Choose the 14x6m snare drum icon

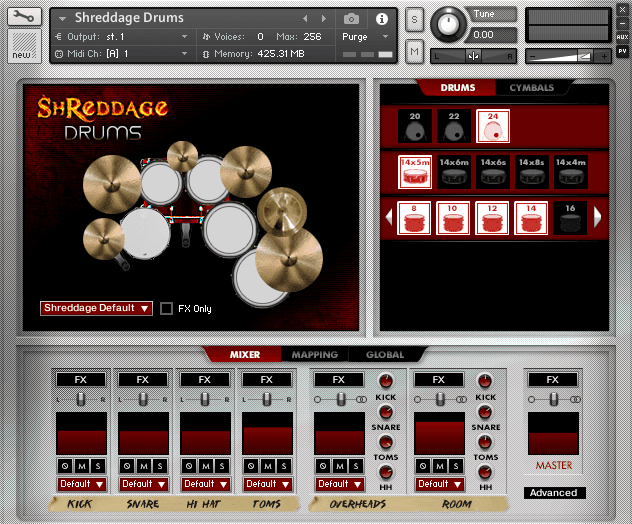(x=454, y=172)
